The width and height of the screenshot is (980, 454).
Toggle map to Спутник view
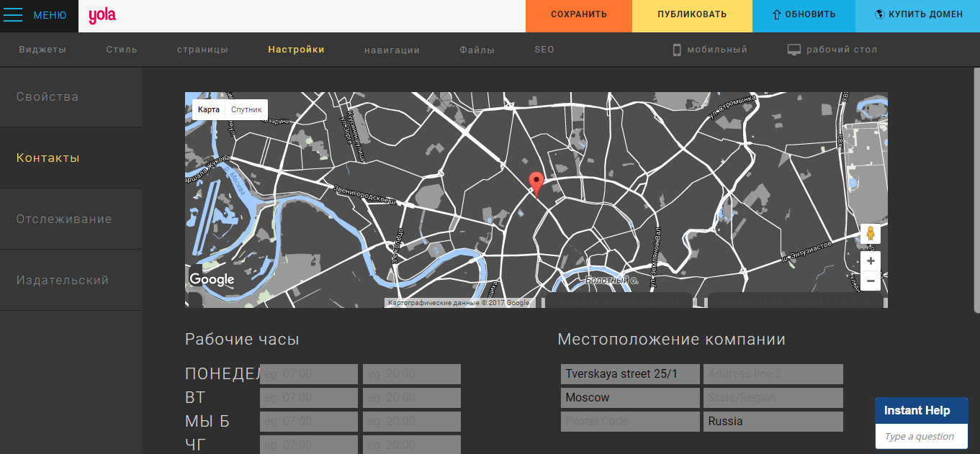246,109
